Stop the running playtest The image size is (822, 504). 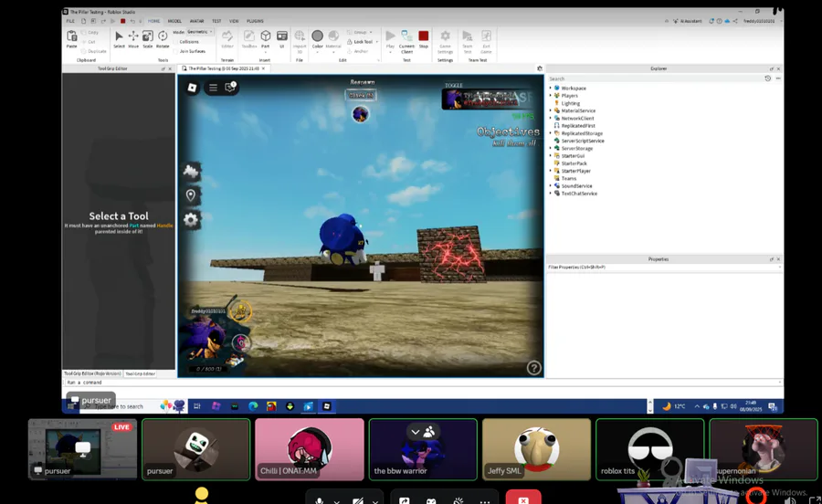pyautogui.click(x=424, y=39)
